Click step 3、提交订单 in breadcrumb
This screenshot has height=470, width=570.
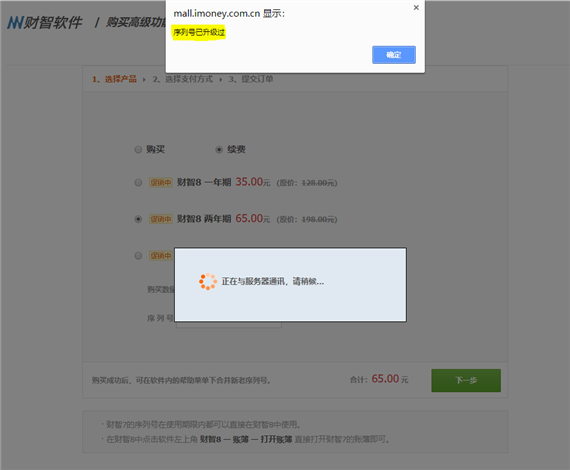click(251, 79)
